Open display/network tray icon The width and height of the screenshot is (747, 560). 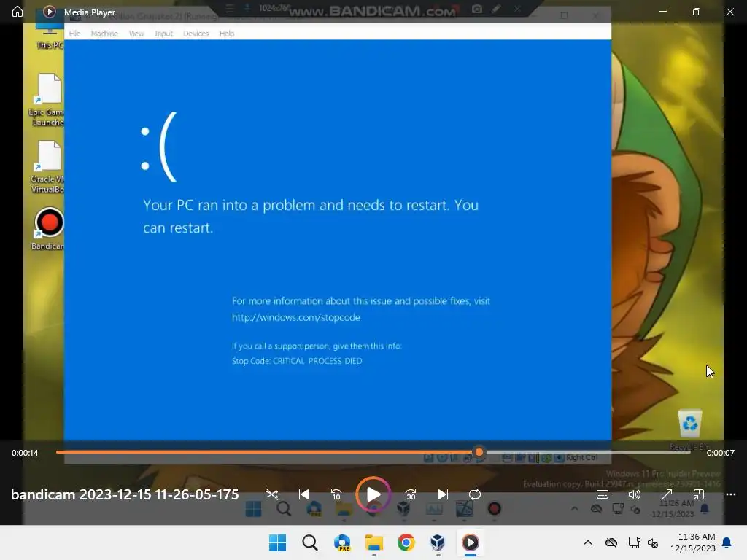pyautogui.click(x=634, y=542)
